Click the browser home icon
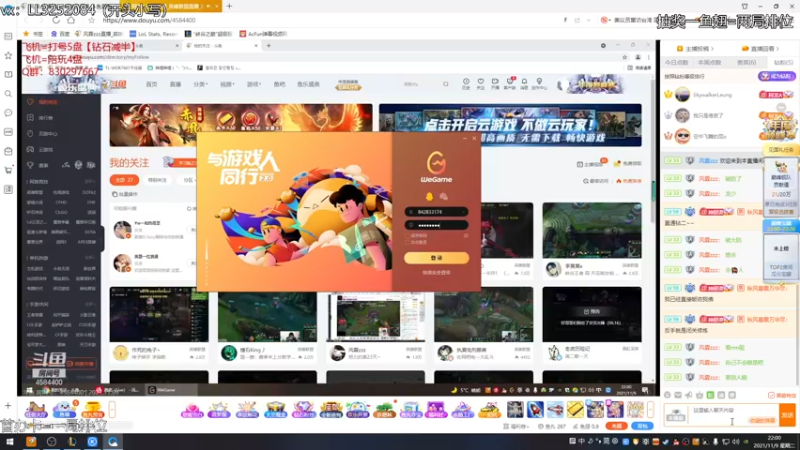 (x=71, y=20)
